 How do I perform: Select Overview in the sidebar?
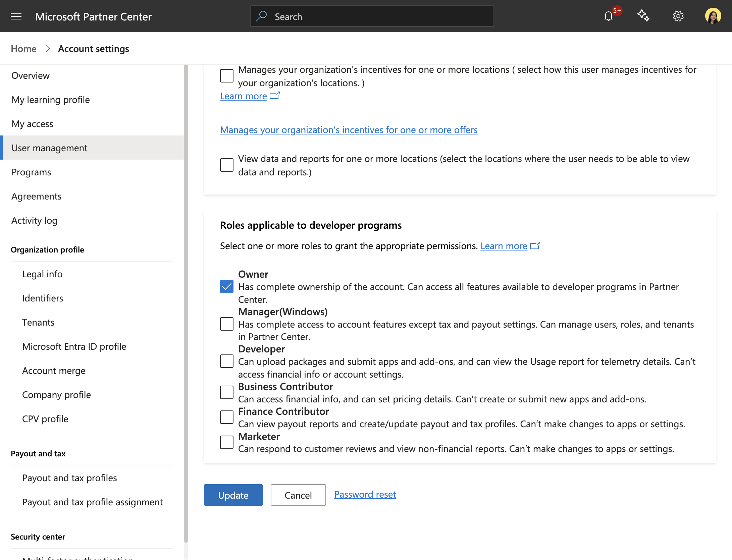pos(92,75)
